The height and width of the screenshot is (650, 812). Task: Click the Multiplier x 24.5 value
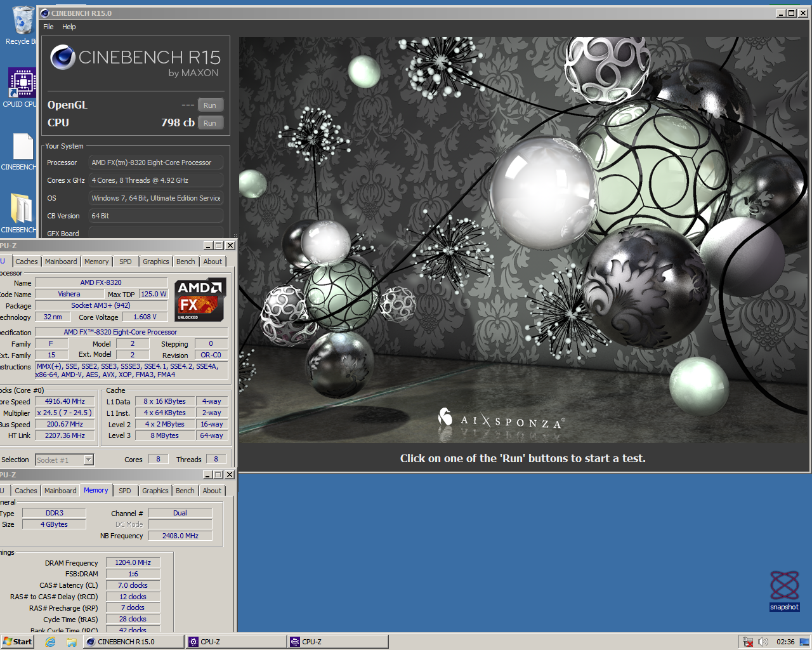coord(65,413)
